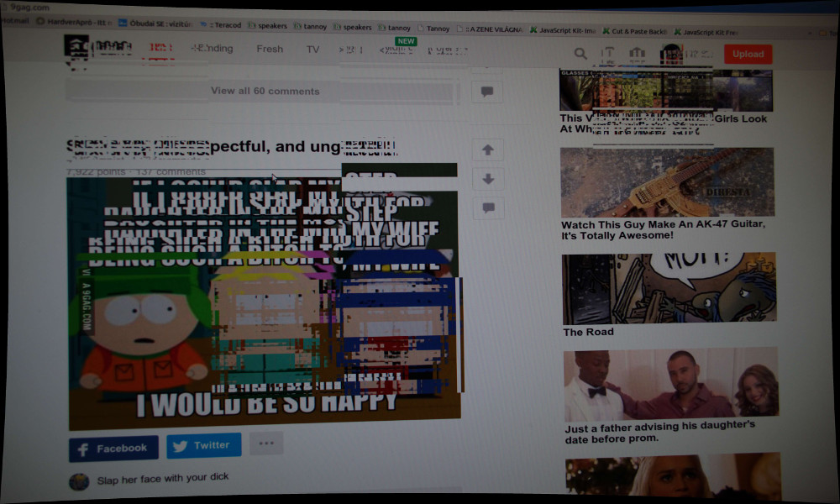Click the commenter avatar below share buttons
This screenshot has height=504, width=840.
click(79, 481)
